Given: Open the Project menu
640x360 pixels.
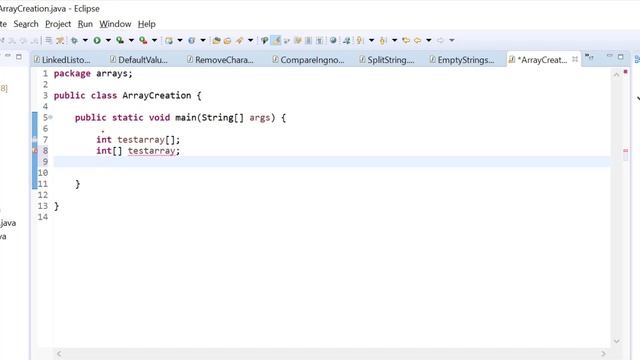Looking at the screenshot, I should pos(58,24).
